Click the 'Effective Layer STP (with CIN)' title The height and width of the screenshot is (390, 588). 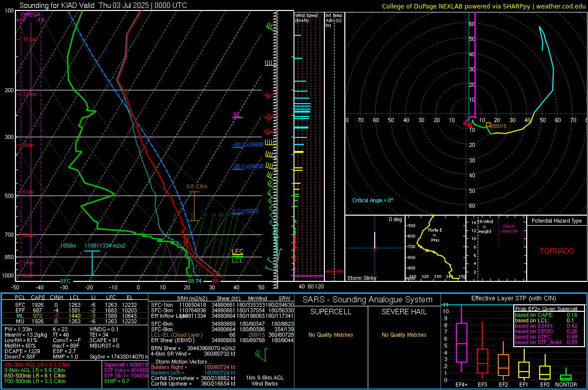[x=513, y=298]
